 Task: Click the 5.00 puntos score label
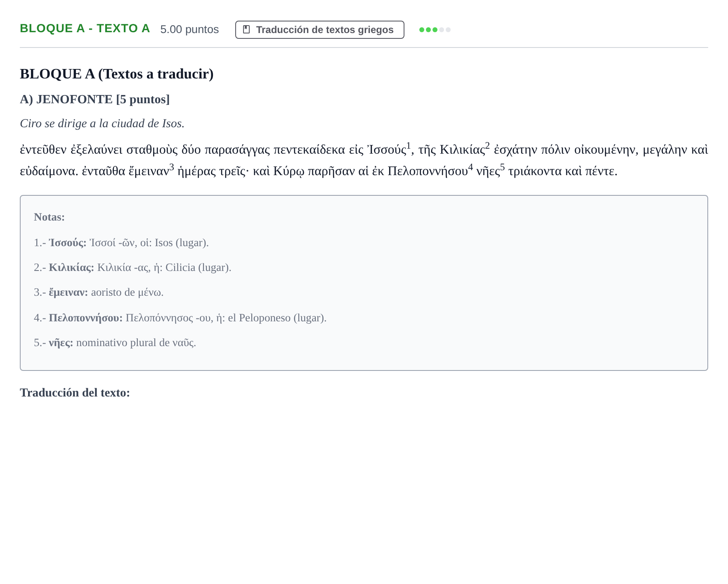tap(189, 29)
